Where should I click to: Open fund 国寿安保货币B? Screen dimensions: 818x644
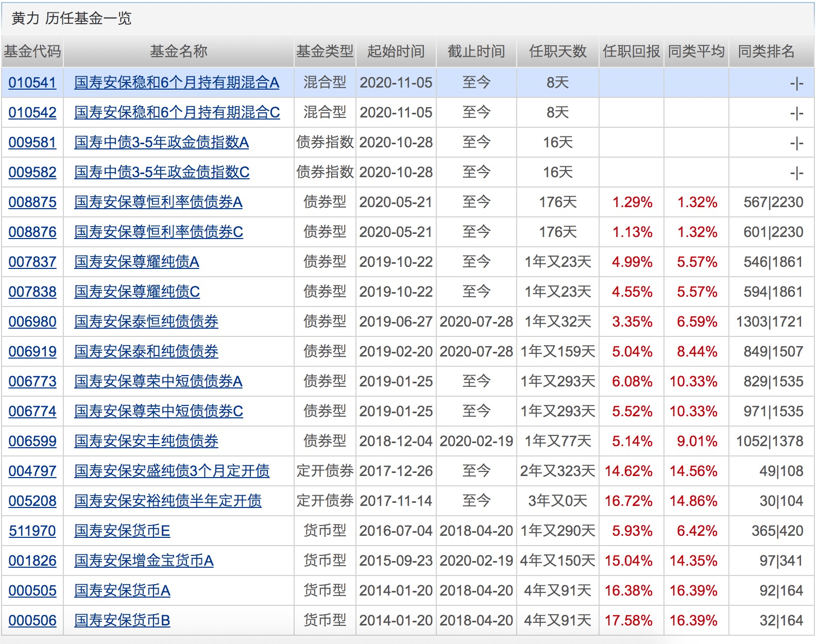pos(122,620)
